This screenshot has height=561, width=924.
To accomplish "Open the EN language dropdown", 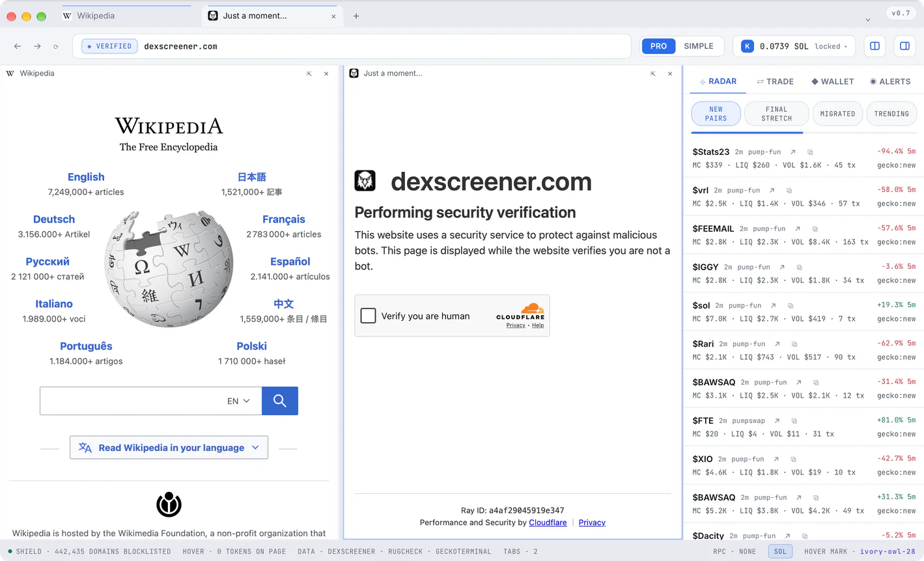I will 238,401.
